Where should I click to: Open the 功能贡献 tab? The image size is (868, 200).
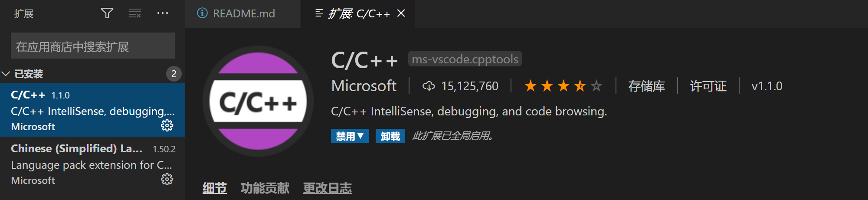pos(265,188)
